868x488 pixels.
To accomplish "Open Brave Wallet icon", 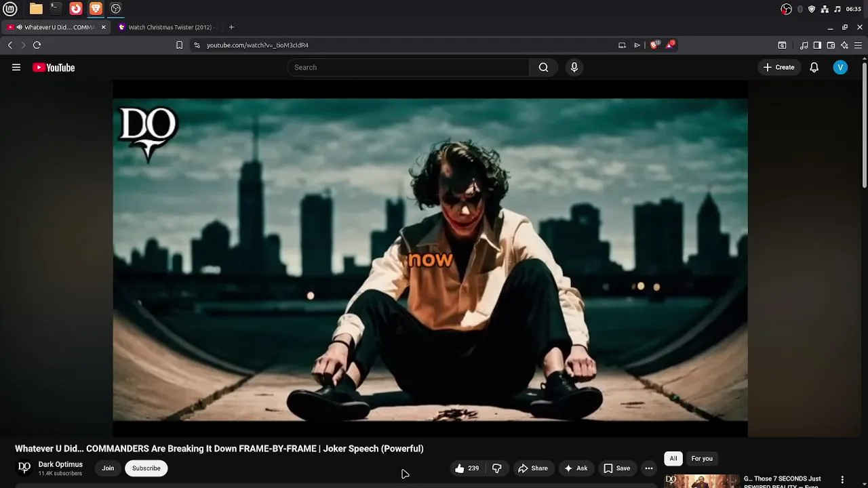I will click(831, 45).
